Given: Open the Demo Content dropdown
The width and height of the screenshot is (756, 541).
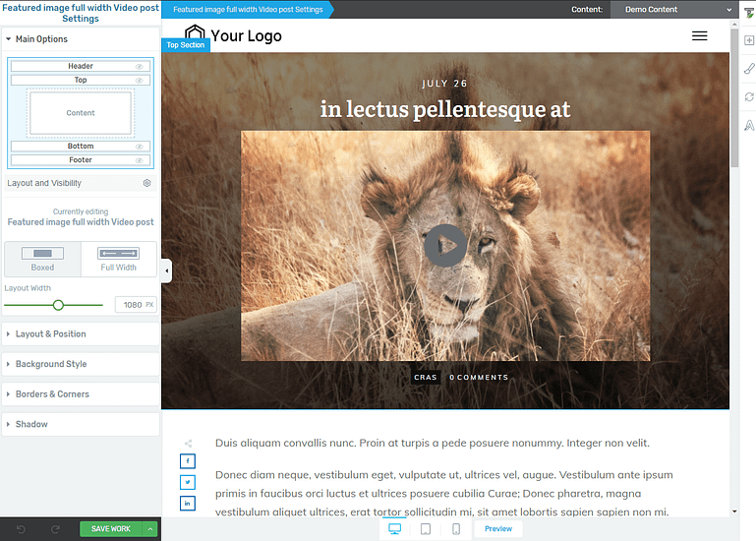Looking at the screenshot, I should pos(673,9).
